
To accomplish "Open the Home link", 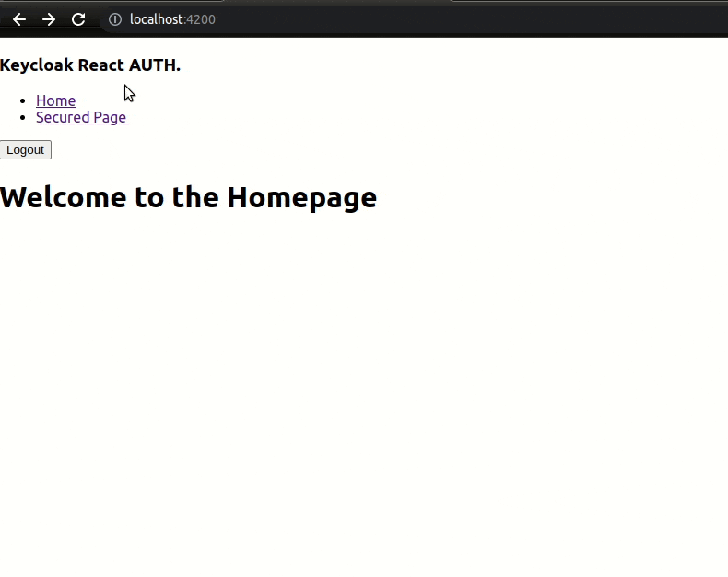I will pyautogui.click(x=55, y=100).
